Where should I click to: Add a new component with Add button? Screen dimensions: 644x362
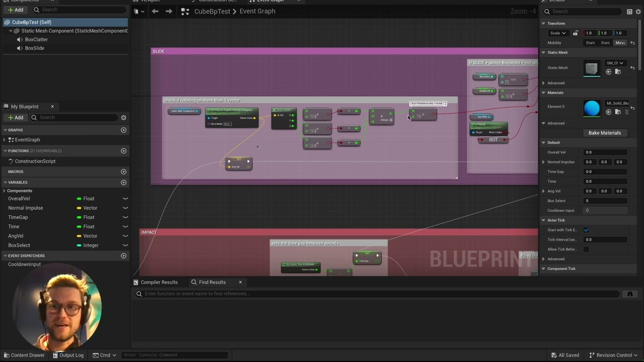pyautogui.click(x=15, y=10)
